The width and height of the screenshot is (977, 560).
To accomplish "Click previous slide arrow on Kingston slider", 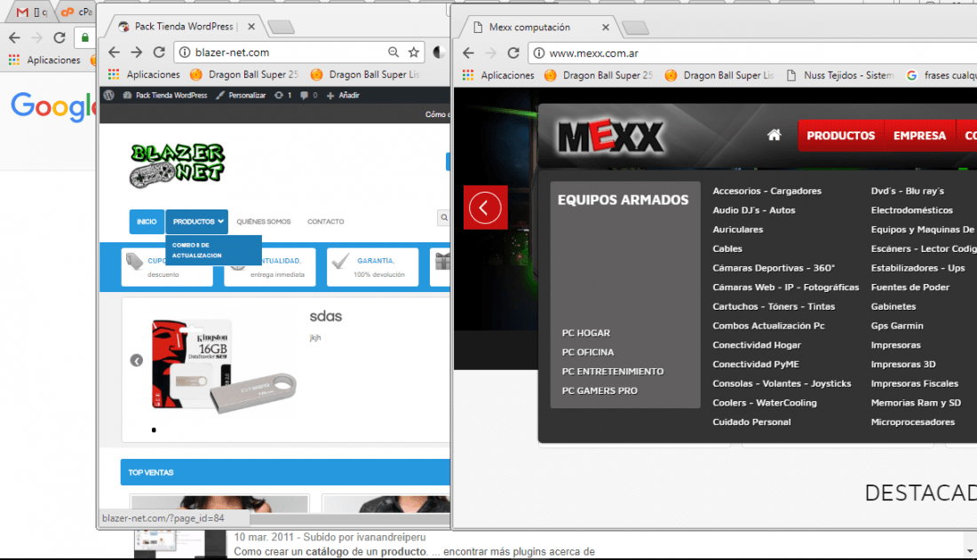I will point(137,360).
